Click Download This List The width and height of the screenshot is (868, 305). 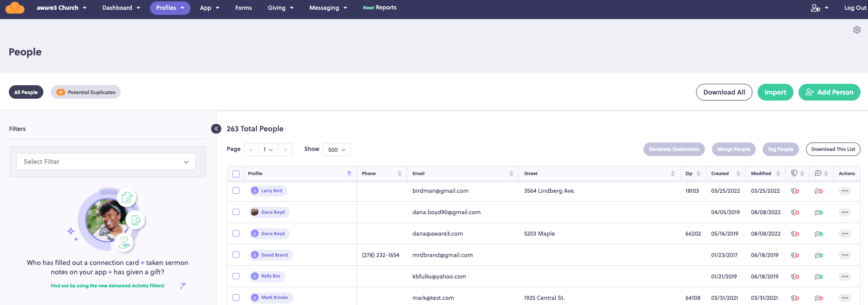click(833, 149)
